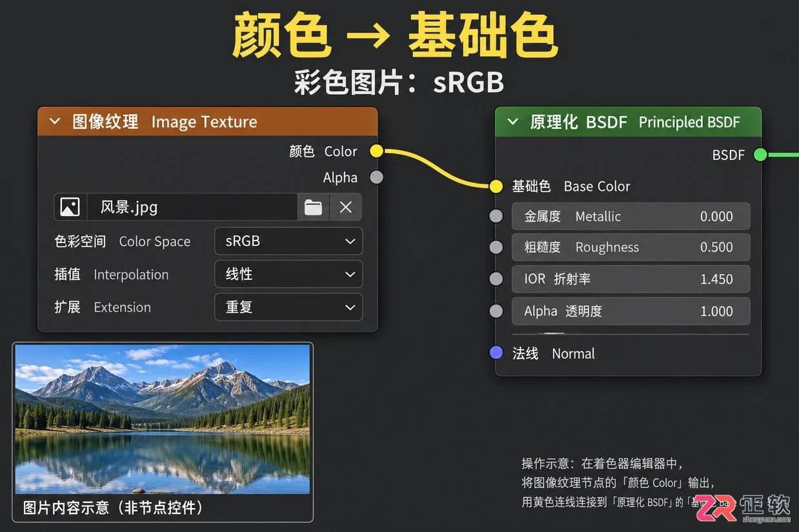Click the 风景.jpg image name field
Viewport: 799px width, 532px height.
click(192, 207)
